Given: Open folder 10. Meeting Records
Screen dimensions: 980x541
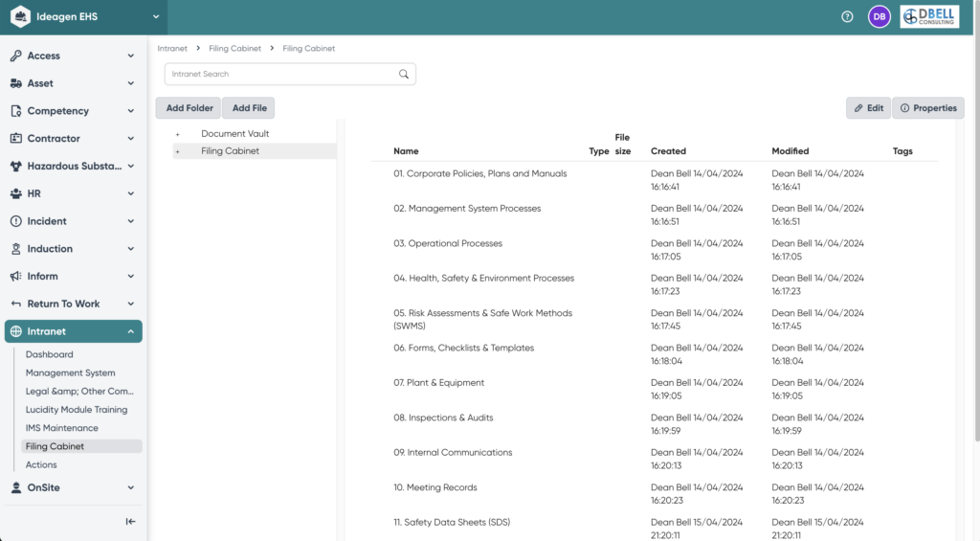Looking at the screenshot, I should click(435, 487).
